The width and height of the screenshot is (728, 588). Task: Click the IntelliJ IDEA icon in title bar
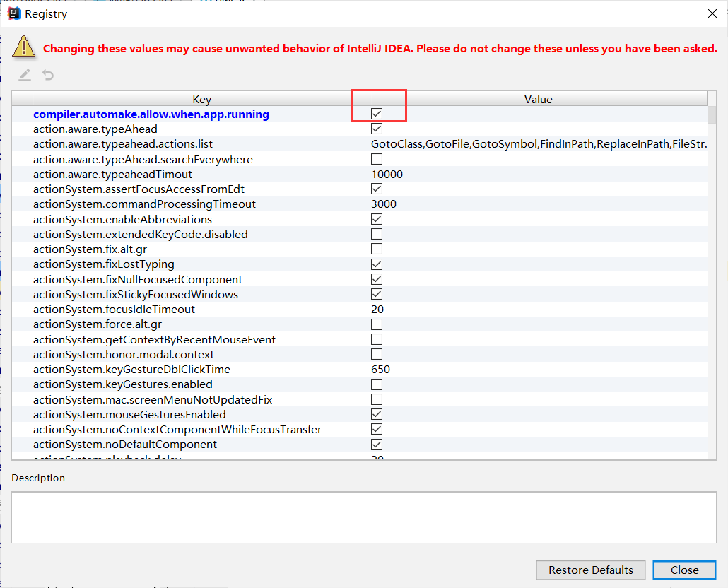(14, 13)
